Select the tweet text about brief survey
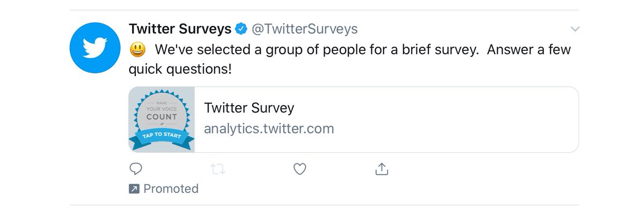Screen dimensions: 644x209 (351, 59)
